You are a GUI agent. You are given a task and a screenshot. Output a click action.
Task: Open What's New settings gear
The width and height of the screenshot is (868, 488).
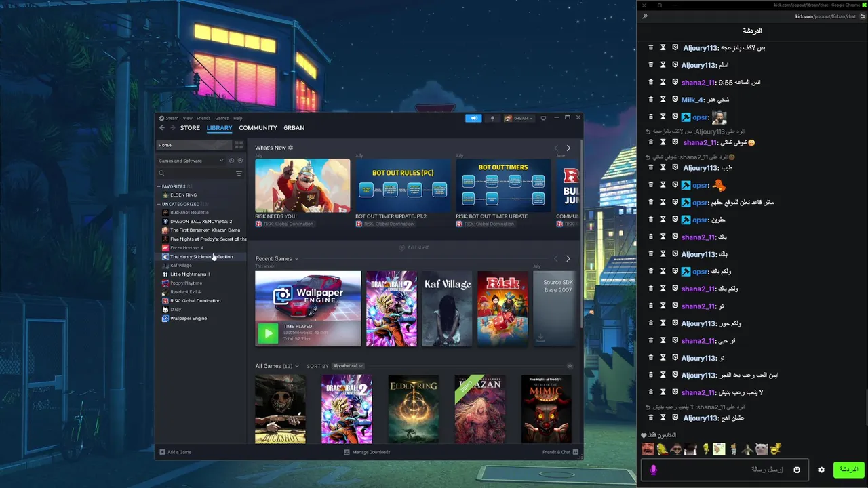pos(291,148)
